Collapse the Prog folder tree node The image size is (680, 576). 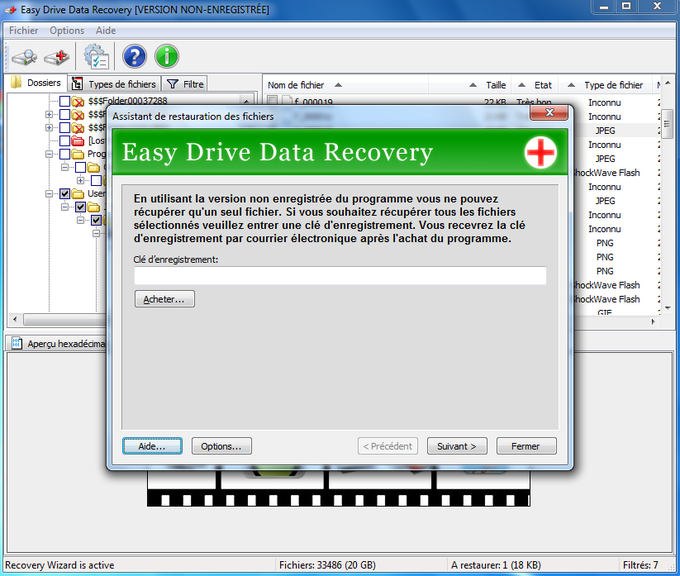(49, 154)
